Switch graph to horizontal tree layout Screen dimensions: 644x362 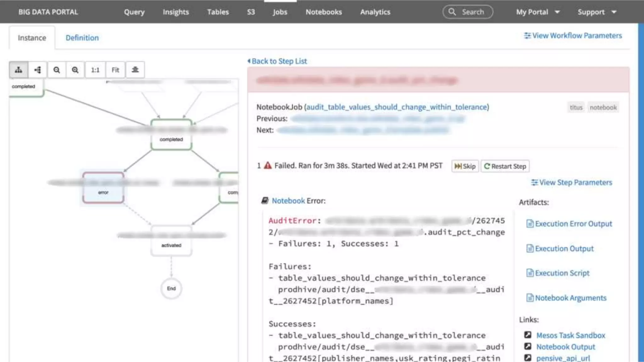38,70
